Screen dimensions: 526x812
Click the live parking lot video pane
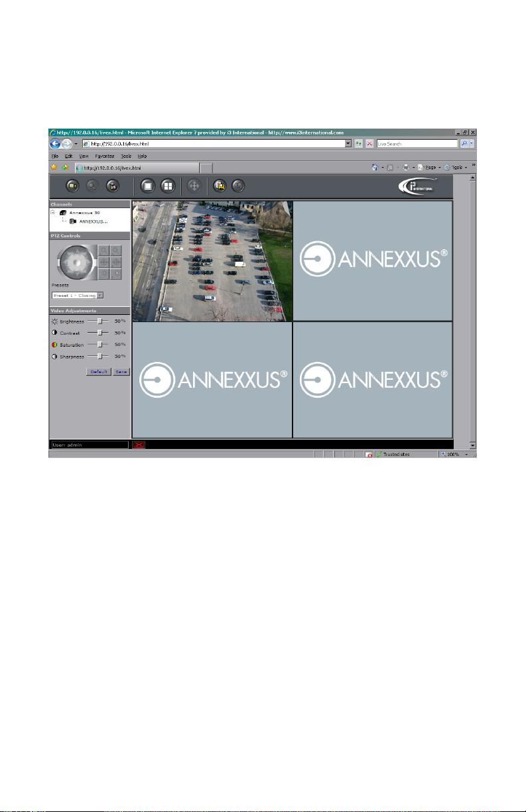point(212,261)
